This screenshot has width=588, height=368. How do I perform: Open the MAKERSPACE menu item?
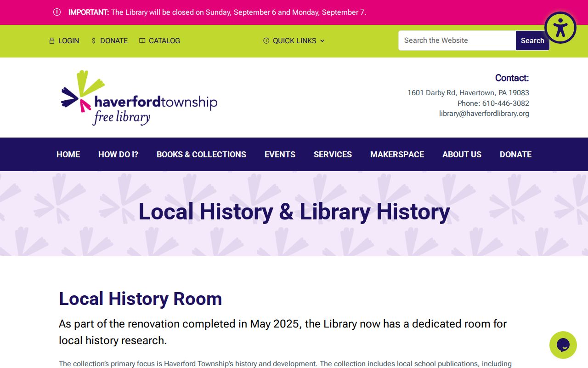[397, 155]
